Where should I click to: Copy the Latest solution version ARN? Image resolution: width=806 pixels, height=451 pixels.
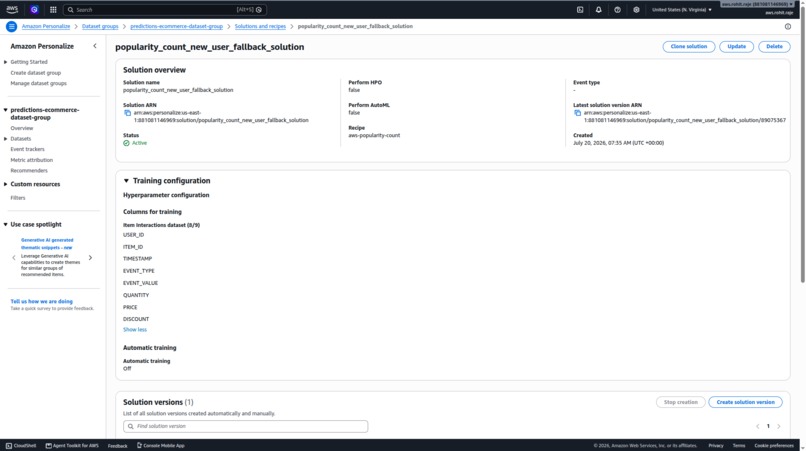point(577,113)
